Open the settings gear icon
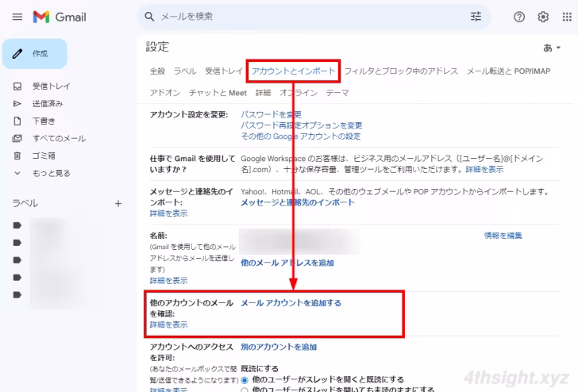578x392 pixels. pos(543,17)
